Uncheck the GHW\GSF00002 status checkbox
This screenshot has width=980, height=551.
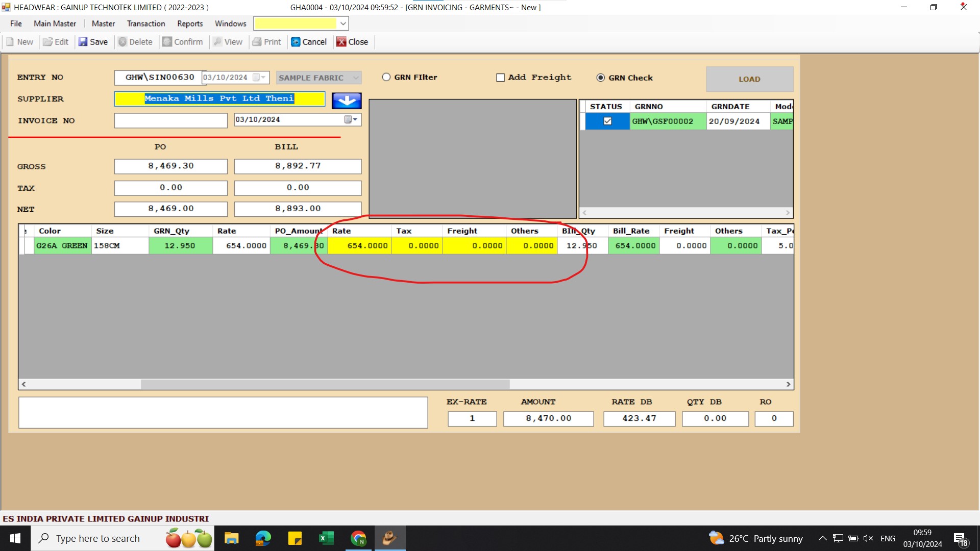pos(607,121)
